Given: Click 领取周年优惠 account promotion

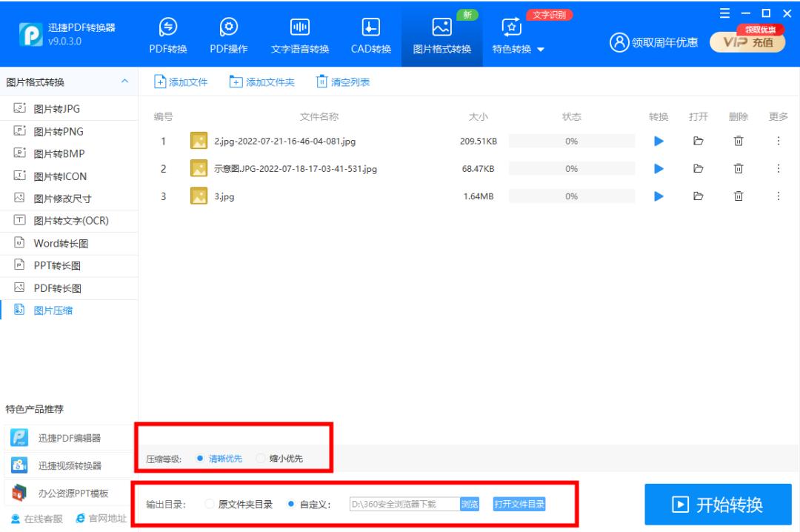Looking at the screenshot, I should pyautogui.click(x=665, y=42).
